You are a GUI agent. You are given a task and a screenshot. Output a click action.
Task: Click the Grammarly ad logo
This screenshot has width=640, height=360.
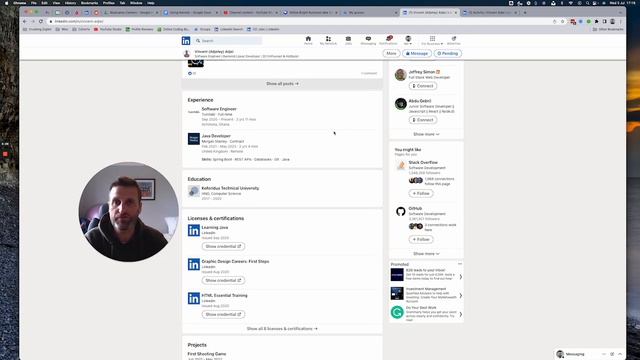pyautogui.click(x=397, y=312)
